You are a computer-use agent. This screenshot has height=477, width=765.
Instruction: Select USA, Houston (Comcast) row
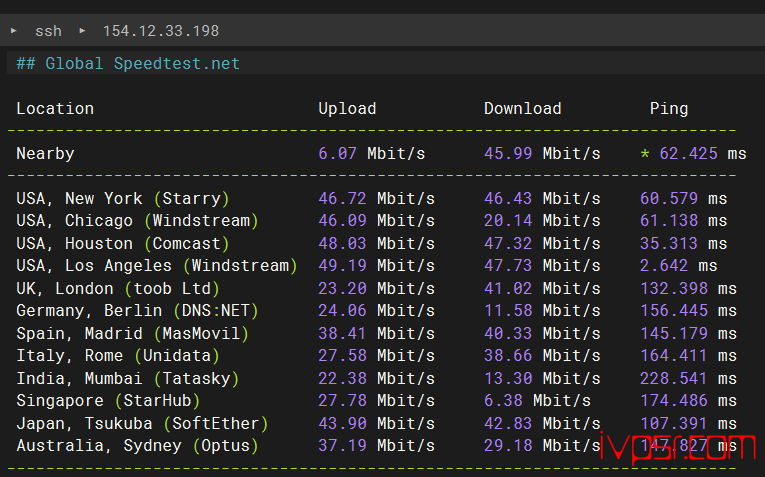click(122, 243)
